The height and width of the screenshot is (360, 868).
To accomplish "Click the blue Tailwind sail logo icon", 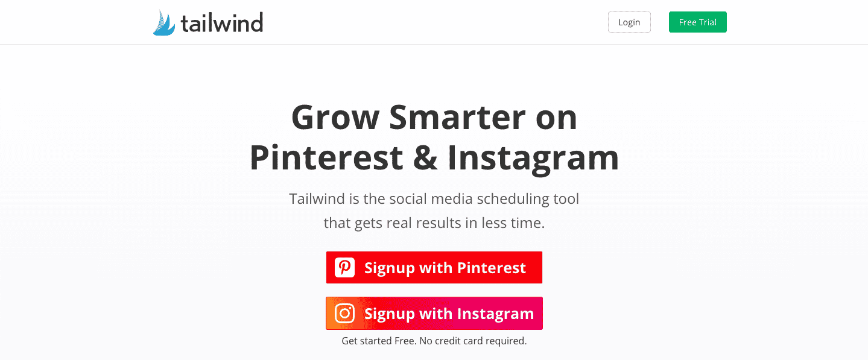I will click(163, 23).
